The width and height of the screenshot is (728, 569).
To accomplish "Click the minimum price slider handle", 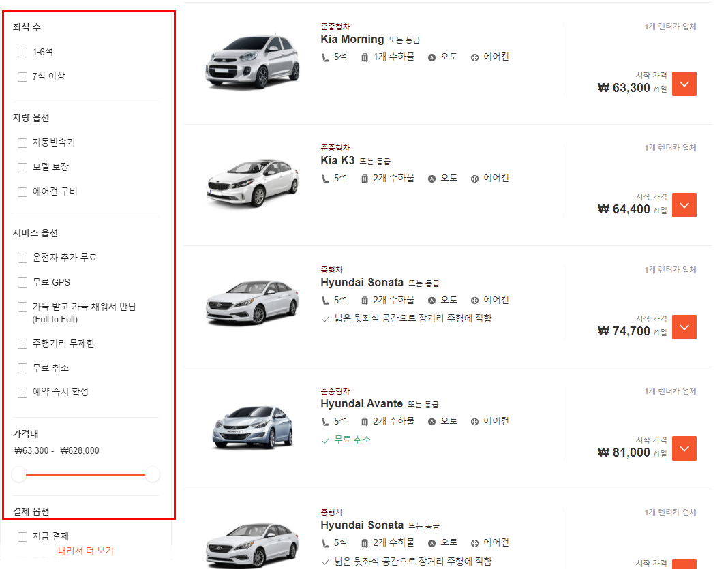I will click(19, 474).
